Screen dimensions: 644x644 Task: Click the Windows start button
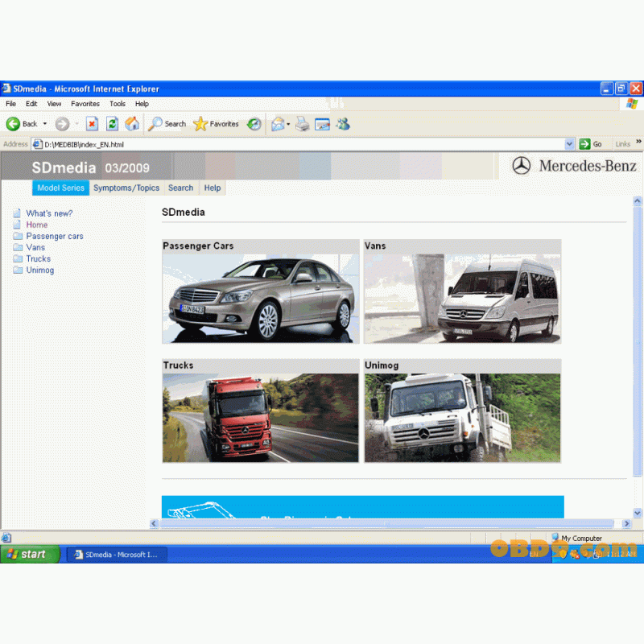tap(30, 555)
